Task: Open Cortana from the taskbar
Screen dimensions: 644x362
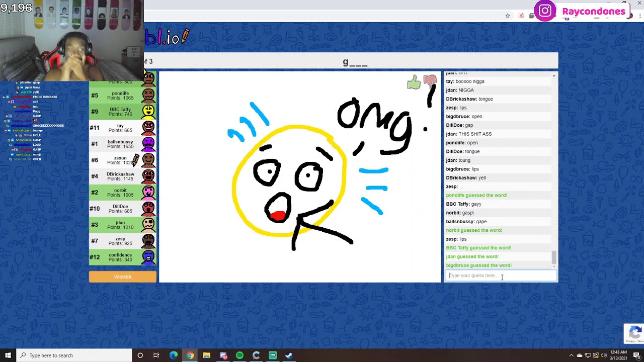Action: click(x=140, y=355)
